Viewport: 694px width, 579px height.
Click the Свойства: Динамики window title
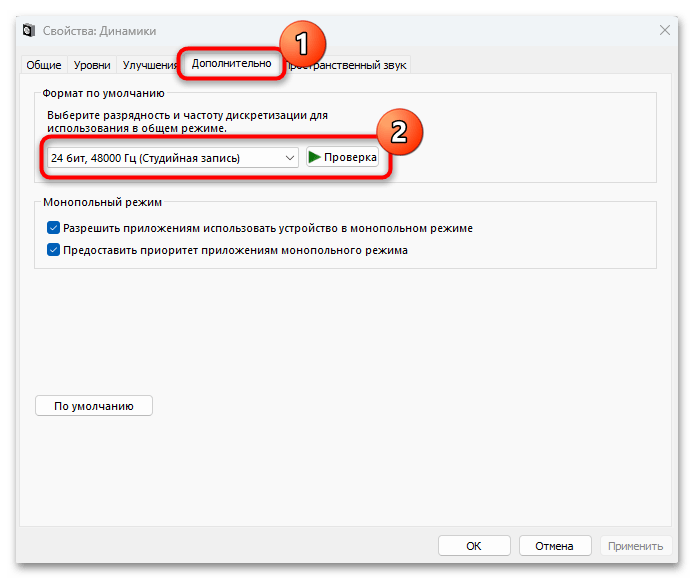tap(100, 31)
